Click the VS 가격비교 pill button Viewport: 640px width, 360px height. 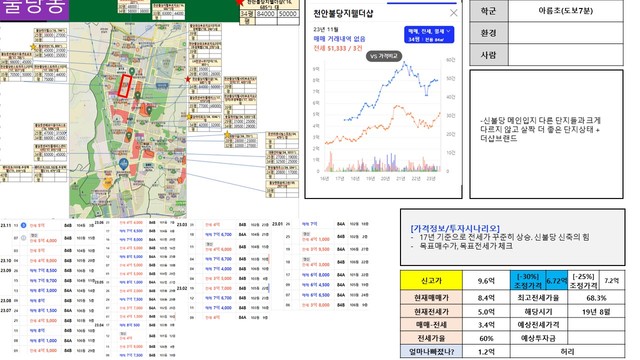(x=384, y=56)
